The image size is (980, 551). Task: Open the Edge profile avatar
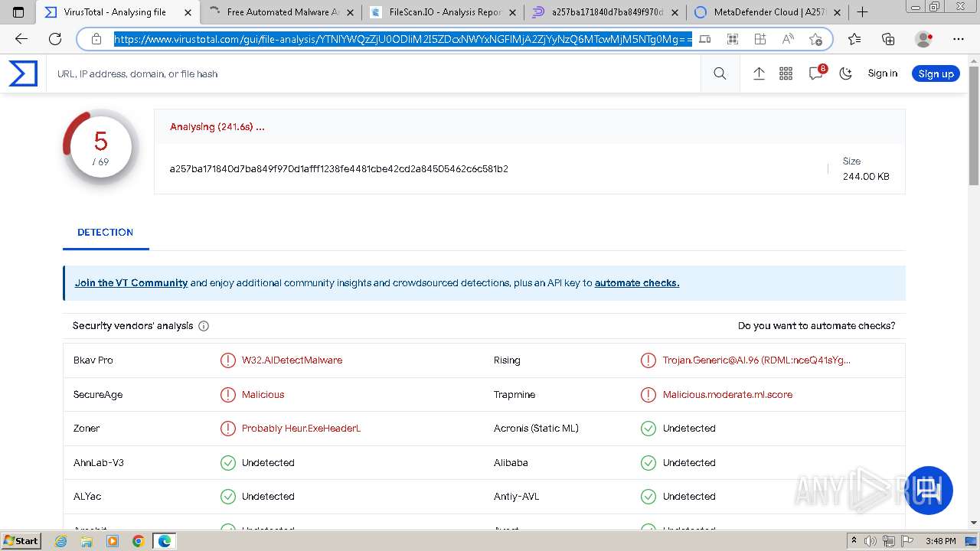pos(924,39)
